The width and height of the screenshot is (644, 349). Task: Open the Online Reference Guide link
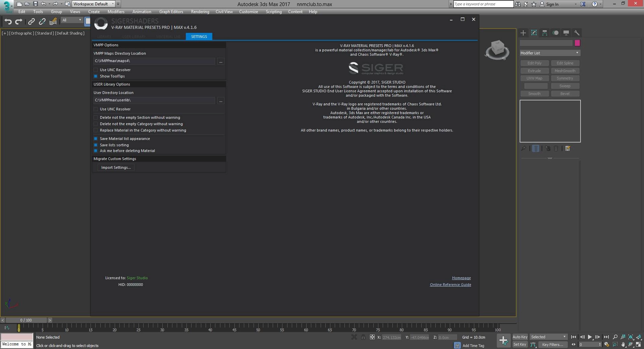pyautogui.click(x=450, y=285)
